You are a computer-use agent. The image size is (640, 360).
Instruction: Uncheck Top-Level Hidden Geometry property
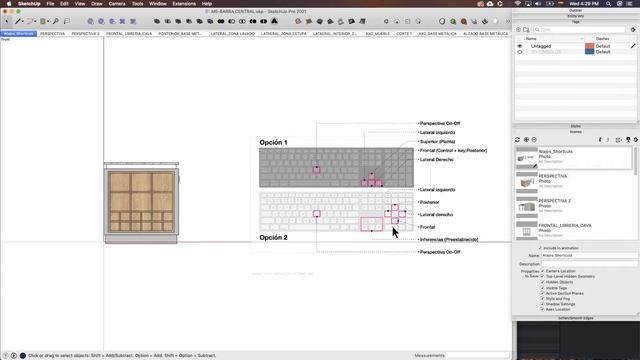[542, 276]
